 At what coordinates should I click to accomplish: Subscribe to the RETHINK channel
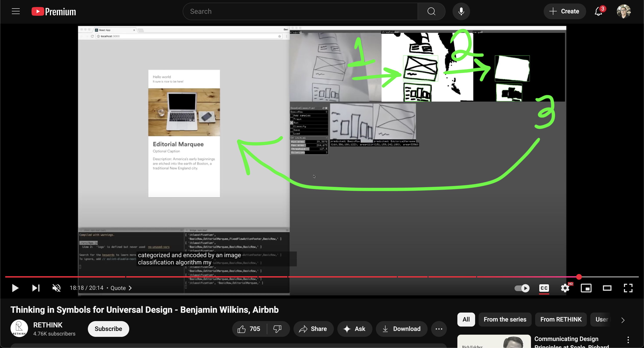click(108, 329)
